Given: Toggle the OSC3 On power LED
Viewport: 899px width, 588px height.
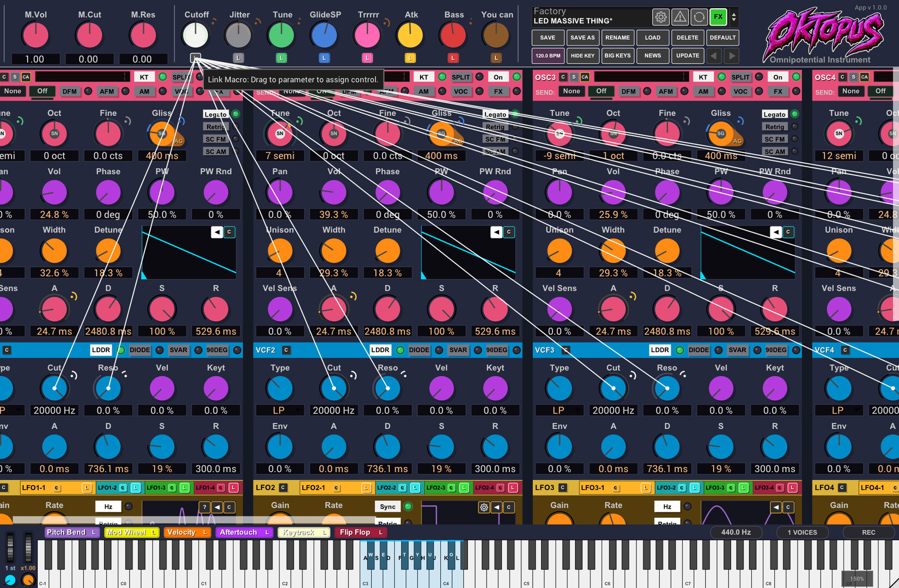Looking at the screenshot, I should 796,77.
